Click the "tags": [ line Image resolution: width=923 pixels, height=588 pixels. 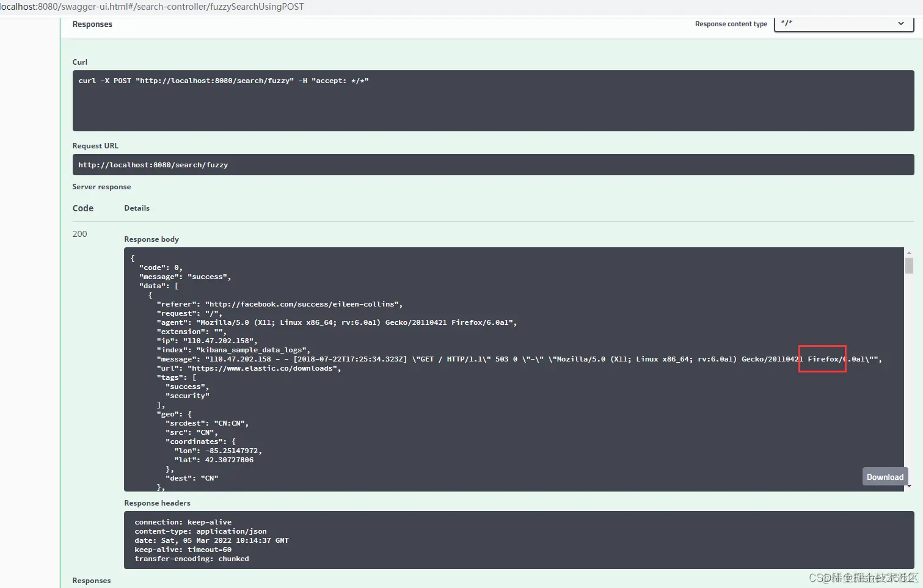[x=177, y=377]
